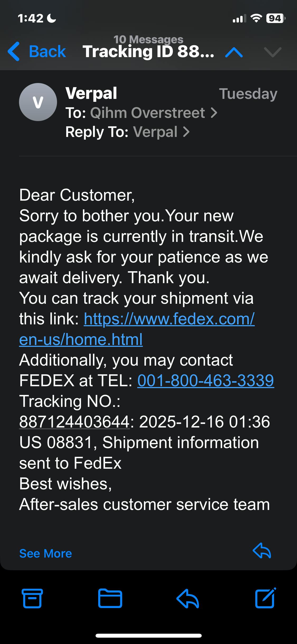
Task: Go to previous message with up arrow
Action: click(234, 52)
